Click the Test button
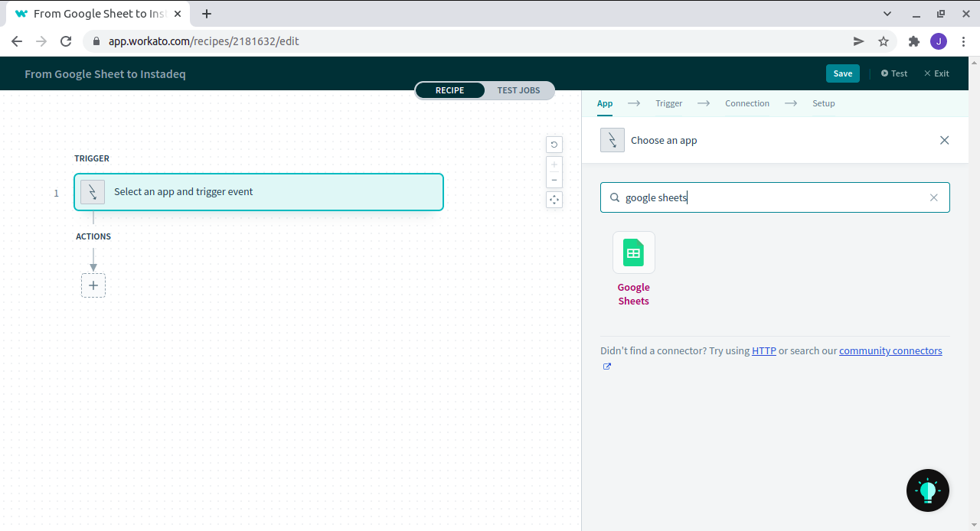 [894, 73]
